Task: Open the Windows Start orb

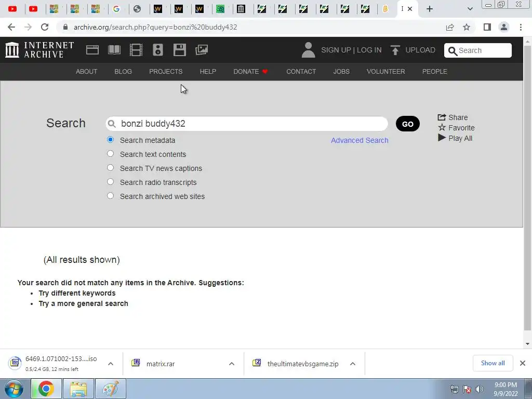Action: [x=14, y=389]
